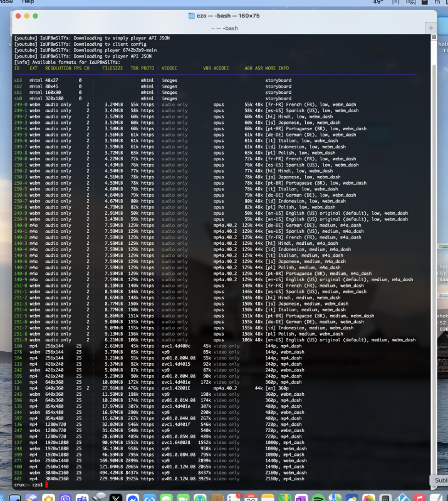The image size is (448, 501).
Task: Open Kodi in the Dock
Action: [402, 497]
